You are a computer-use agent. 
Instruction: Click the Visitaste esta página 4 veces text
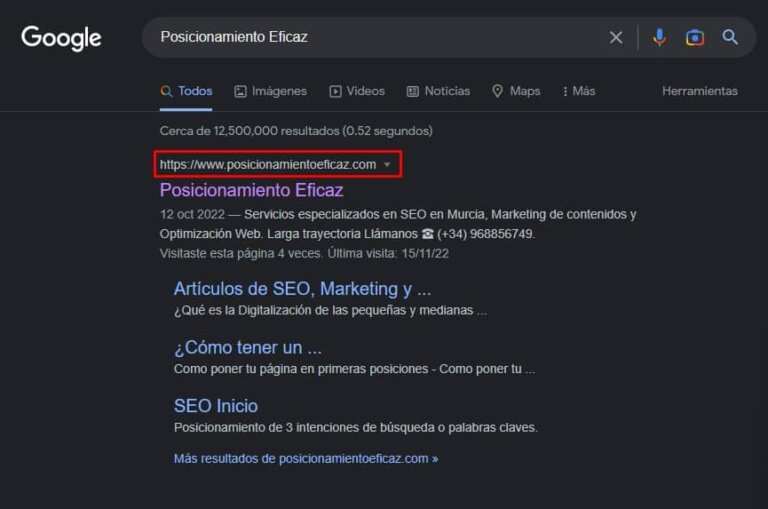tap(240, 253)
